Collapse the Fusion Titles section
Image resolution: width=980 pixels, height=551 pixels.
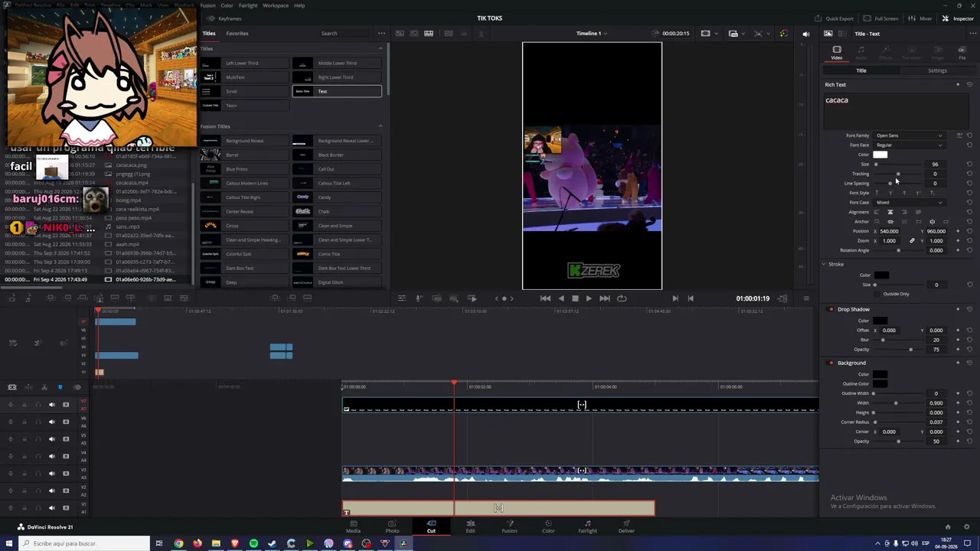tap(381, 126)
